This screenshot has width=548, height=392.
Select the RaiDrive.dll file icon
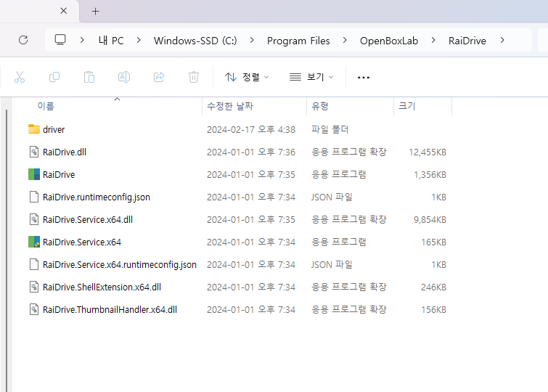tap(34, 152)
